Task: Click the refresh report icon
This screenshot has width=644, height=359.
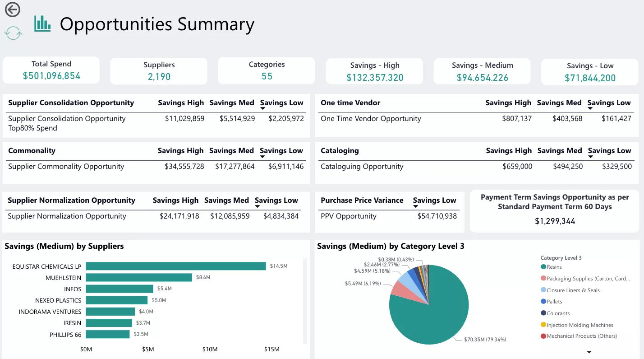Action: point(13,33)
